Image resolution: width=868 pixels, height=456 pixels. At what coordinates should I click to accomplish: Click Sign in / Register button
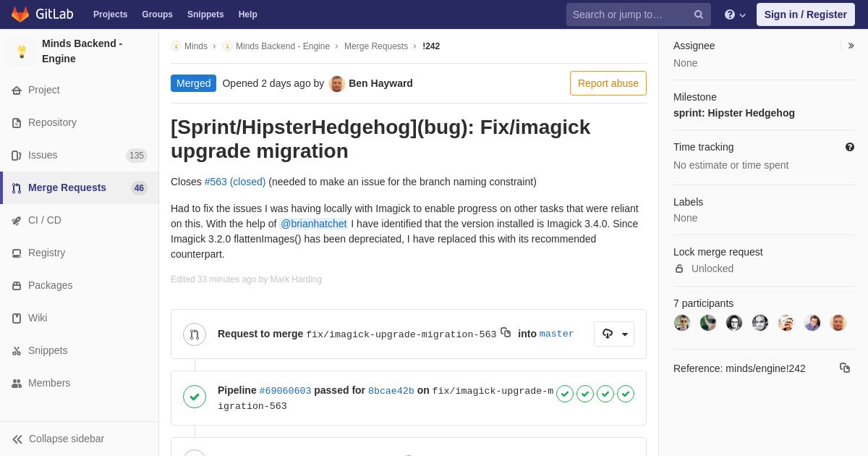tap(805, 14)
